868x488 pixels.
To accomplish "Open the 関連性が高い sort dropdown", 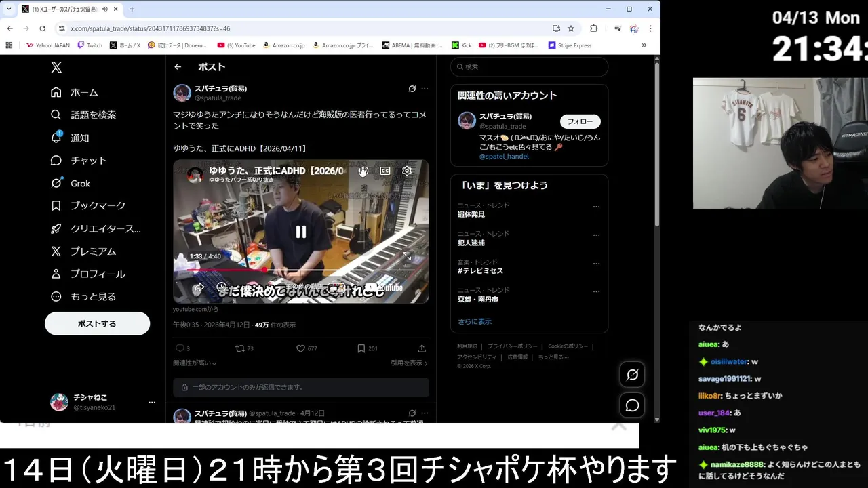I will click(195, 363).
